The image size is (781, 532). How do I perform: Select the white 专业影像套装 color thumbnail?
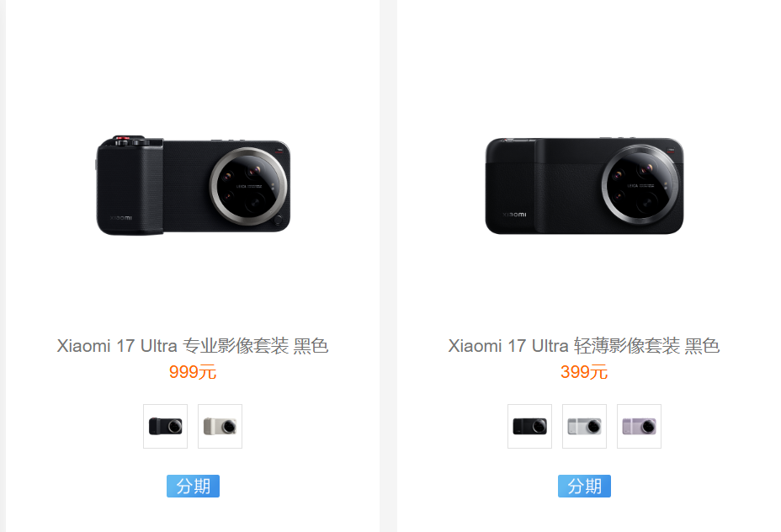click(x=220, y=427)
